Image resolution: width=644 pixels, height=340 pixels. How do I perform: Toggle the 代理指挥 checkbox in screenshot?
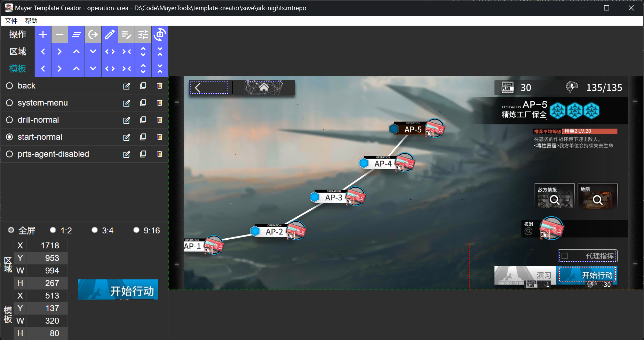click(x=565, y=256)
